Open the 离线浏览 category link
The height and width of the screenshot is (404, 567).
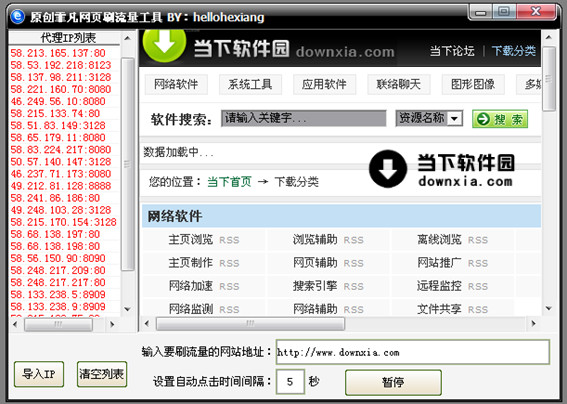[x=439, y=239]
